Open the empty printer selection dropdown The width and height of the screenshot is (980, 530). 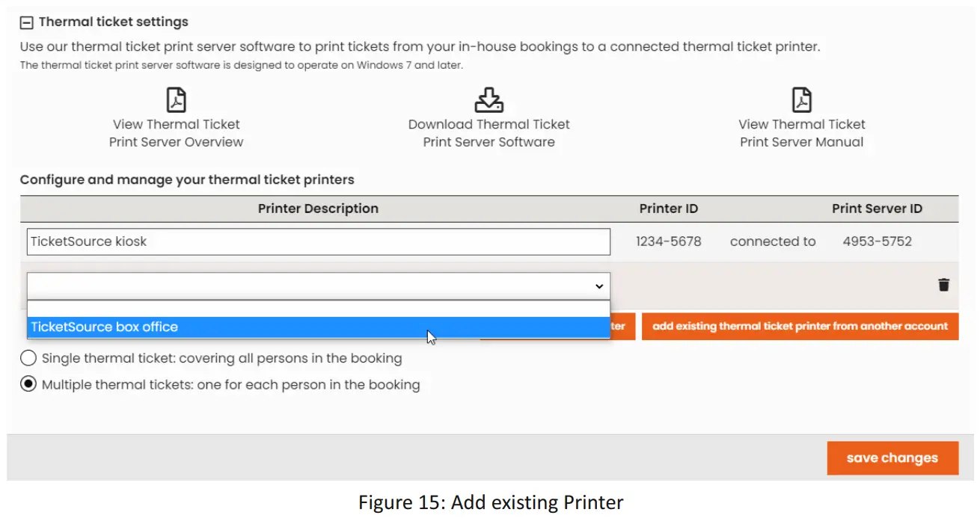tap(319, 286)
